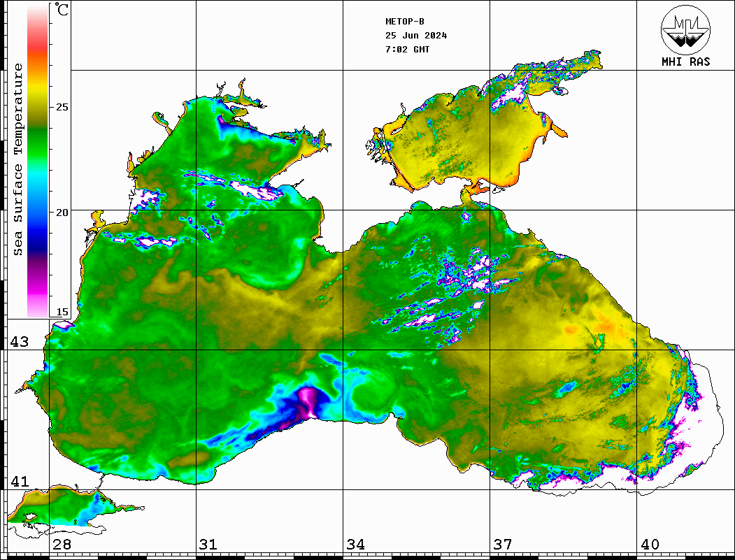The height and width of the screenshot is (560, 735).
Task: Click the '7:02 GMT' time text
Action: (407, 50)
